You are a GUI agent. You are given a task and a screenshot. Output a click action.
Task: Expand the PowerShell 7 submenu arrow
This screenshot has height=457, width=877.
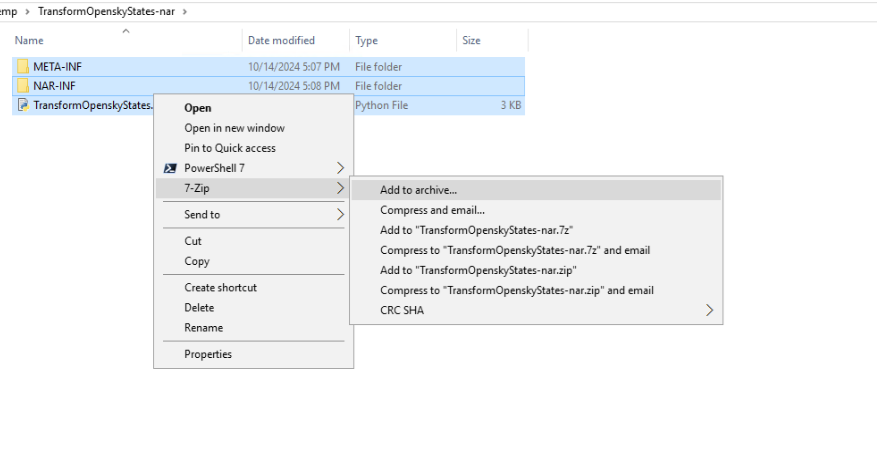[x=340, y=168]
